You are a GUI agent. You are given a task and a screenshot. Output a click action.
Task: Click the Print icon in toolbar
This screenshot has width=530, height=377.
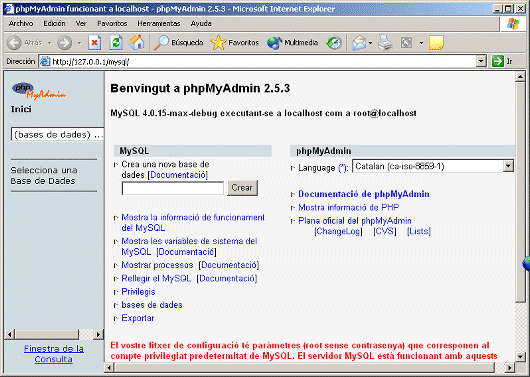point(385,43)
